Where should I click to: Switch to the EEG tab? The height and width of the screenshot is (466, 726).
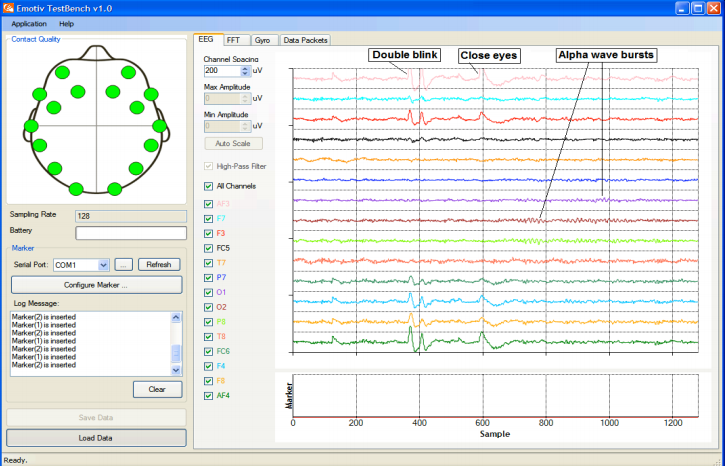[x=208, y=39]
